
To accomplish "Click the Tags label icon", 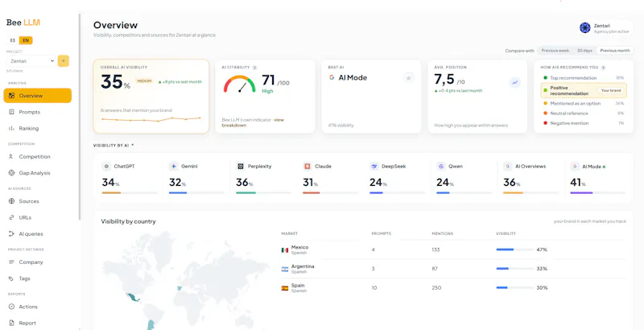I will coord(11,278).
